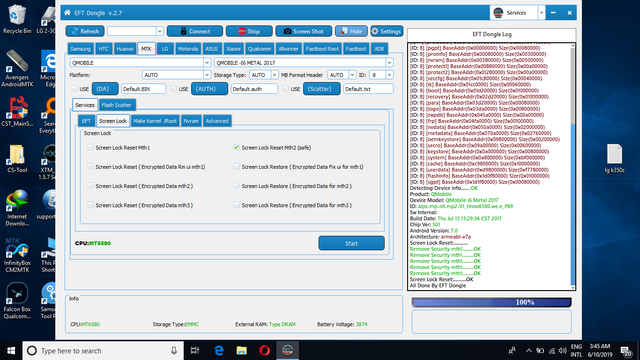
Task: Click Services avatar icon in title bar
Action: [x=498, y=13]
